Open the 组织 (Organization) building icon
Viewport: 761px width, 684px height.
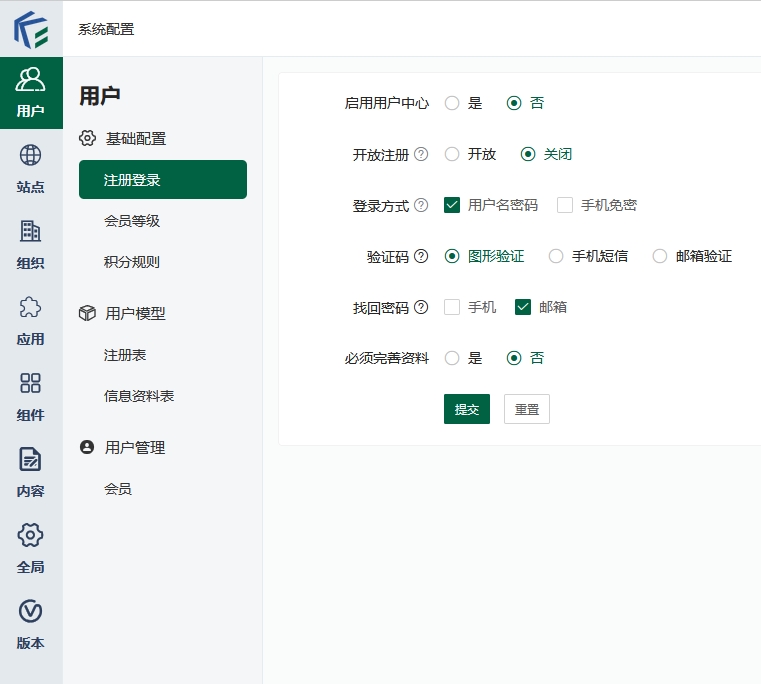pos(31,232)
